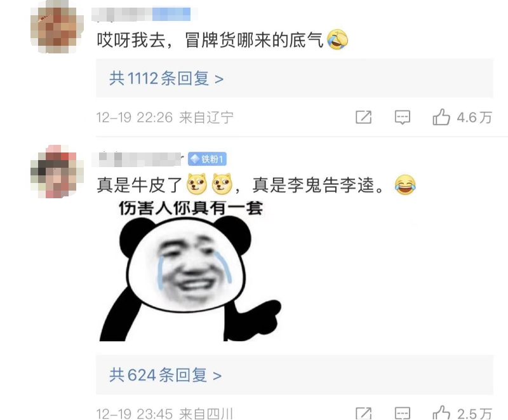This screenshot has width=508, height=420.
Task: Expand 共624条回复 replies
Action: 165,376
